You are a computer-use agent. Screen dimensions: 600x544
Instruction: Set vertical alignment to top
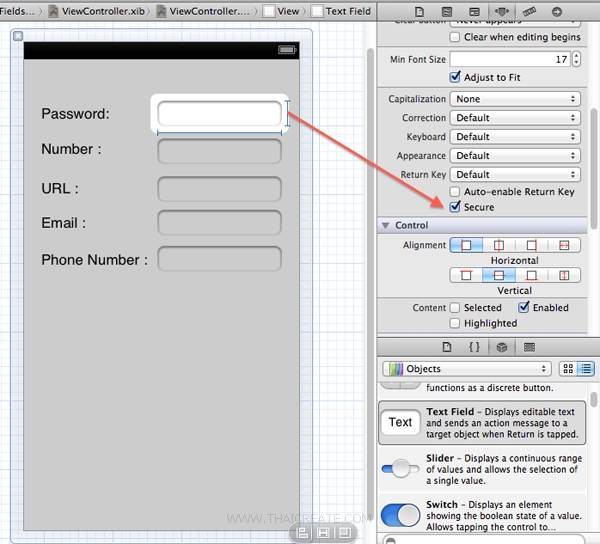[466, 275]
